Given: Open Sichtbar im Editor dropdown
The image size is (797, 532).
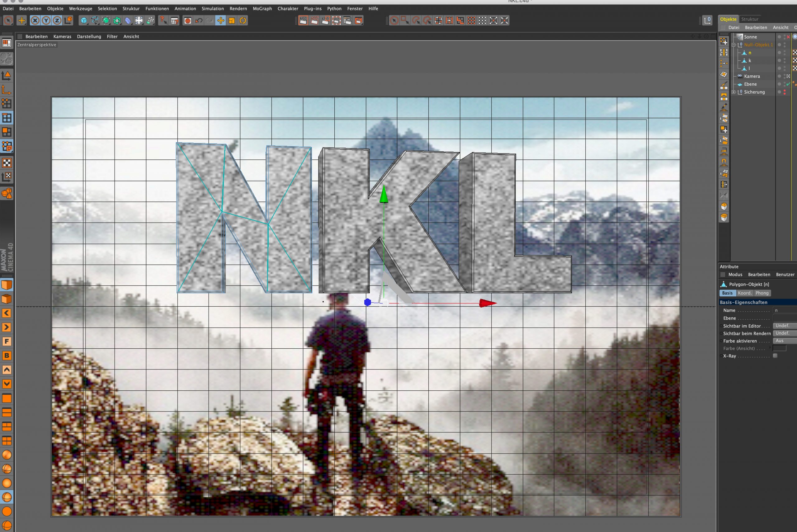Looking at the screenshot, I should point(784,326).
